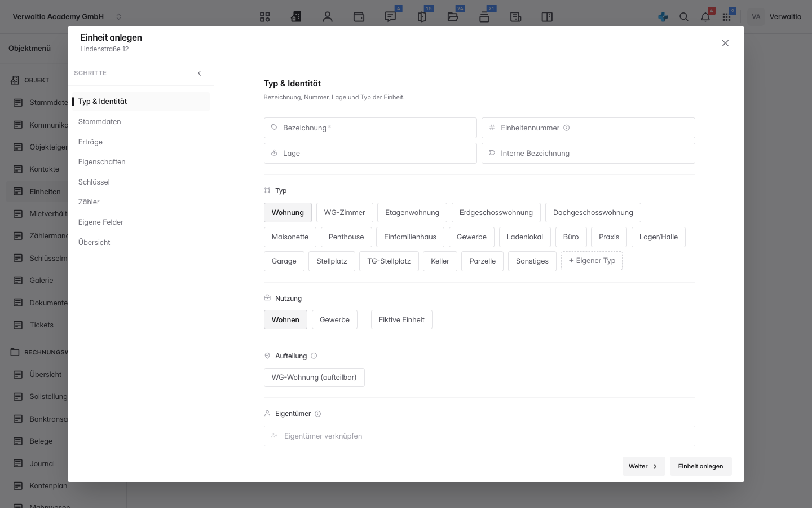
Task: Open the buildings icon in top navigation
Action: point(296,17)
